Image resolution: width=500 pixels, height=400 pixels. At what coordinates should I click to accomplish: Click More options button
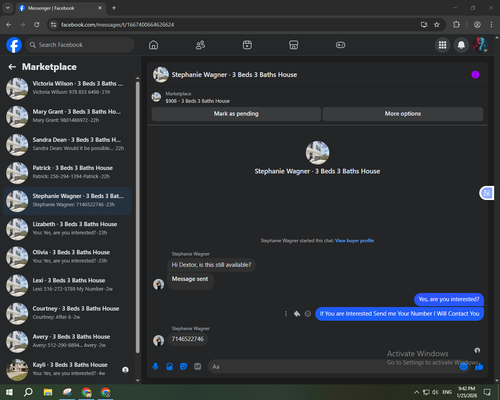[403, 114]
